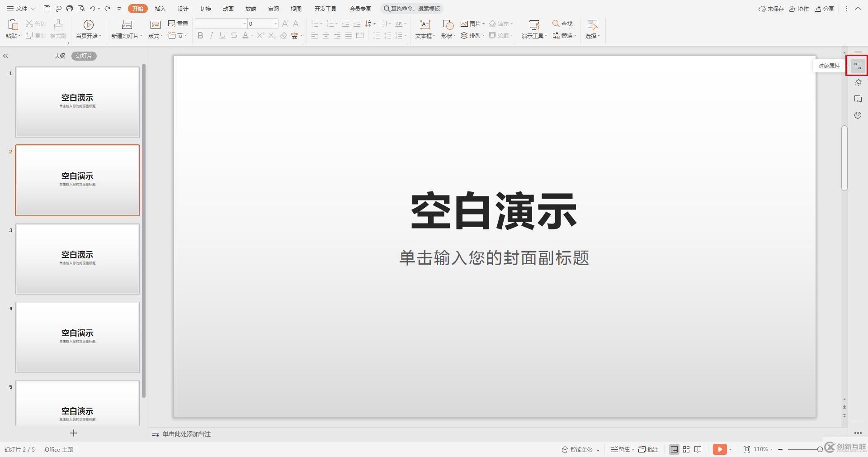Click the Shapes (形状) icon
The height and width of the screenshot is (457, 868).
coord(448,25)
